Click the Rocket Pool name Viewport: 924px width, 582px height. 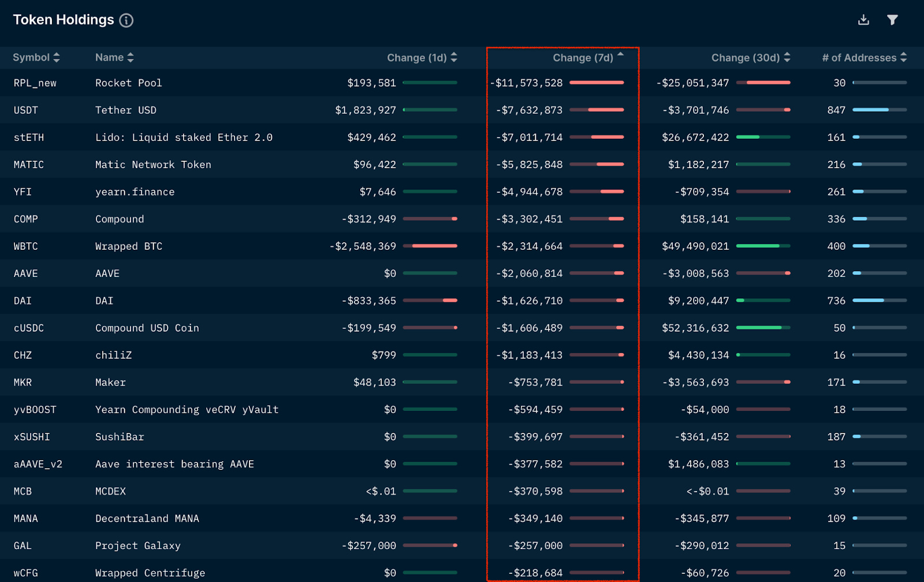coord(129,83)
